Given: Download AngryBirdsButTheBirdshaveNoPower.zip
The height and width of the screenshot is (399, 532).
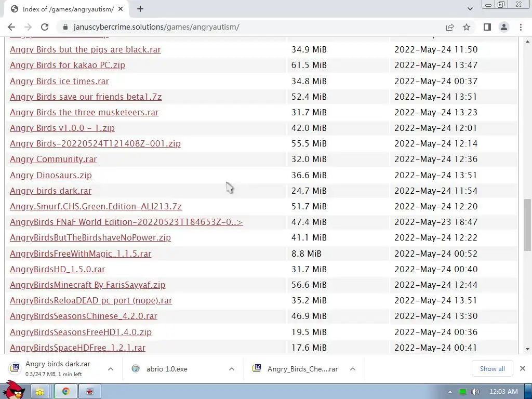Looking at the screenshot, I should (90, 238).
